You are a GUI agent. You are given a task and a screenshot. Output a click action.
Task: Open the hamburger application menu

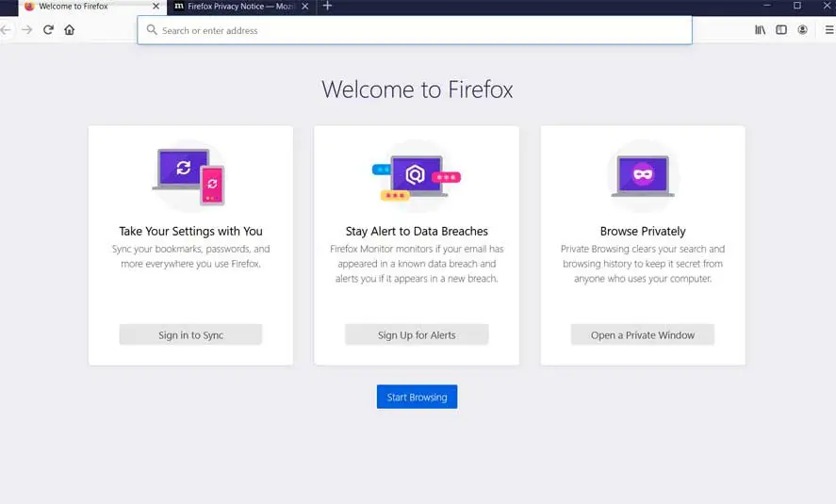point(828,30)
